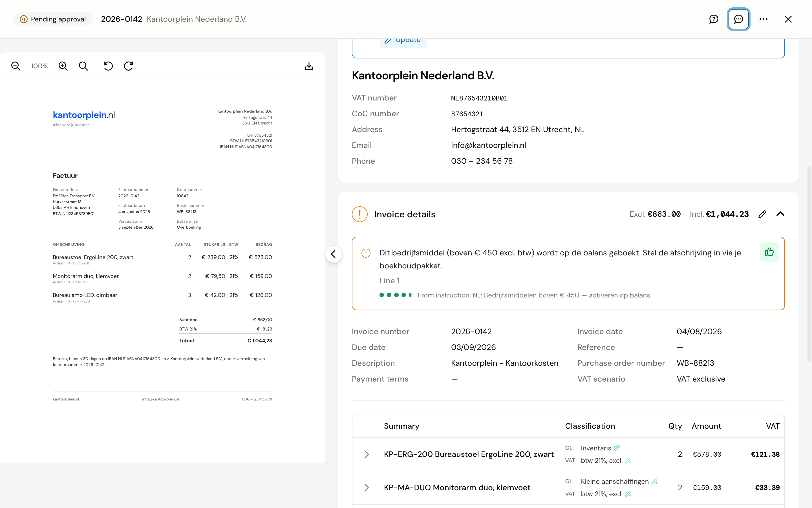
Task: Collapse the Invoice details section
Action: (780, 214)
